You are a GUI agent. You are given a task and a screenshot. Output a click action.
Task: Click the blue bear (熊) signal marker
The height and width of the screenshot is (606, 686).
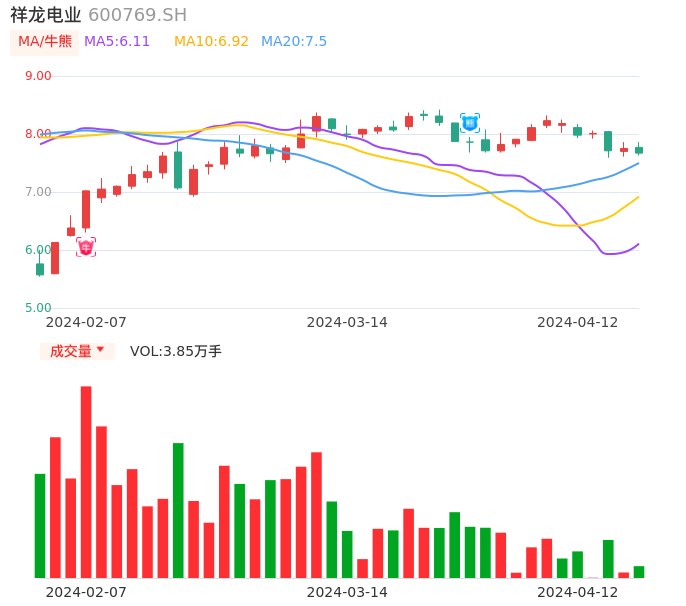click(470, 123)
